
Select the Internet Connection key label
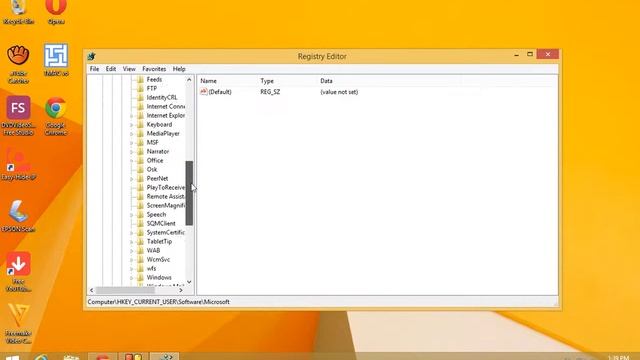point(165,107)
